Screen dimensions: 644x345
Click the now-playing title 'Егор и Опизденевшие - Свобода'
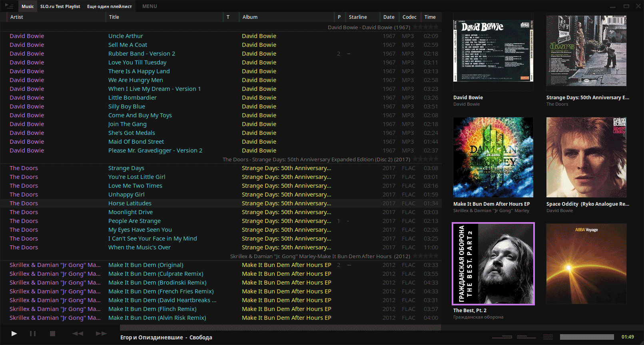point(166,337)
